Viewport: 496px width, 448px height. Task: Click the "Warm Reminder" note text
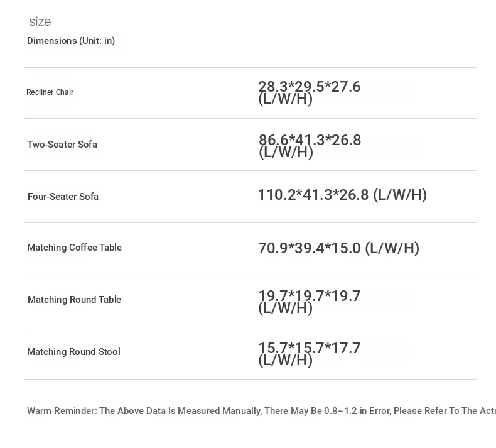pyautogui.click(x=62, y=411)
